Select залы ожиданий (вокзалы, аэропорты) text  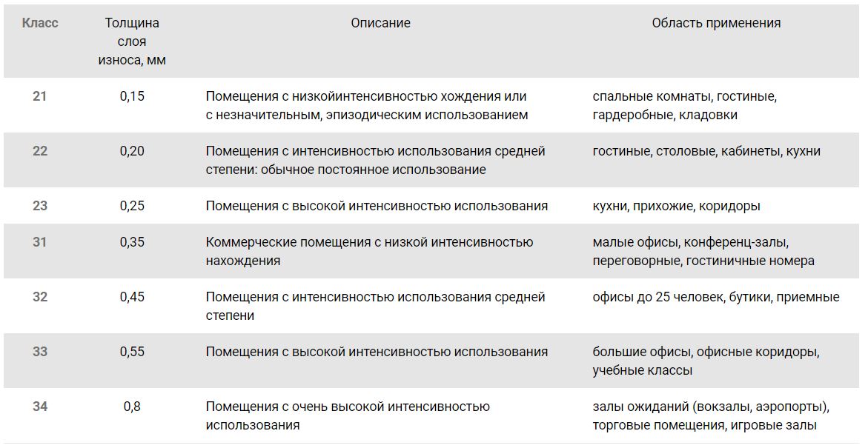[711, 407]
